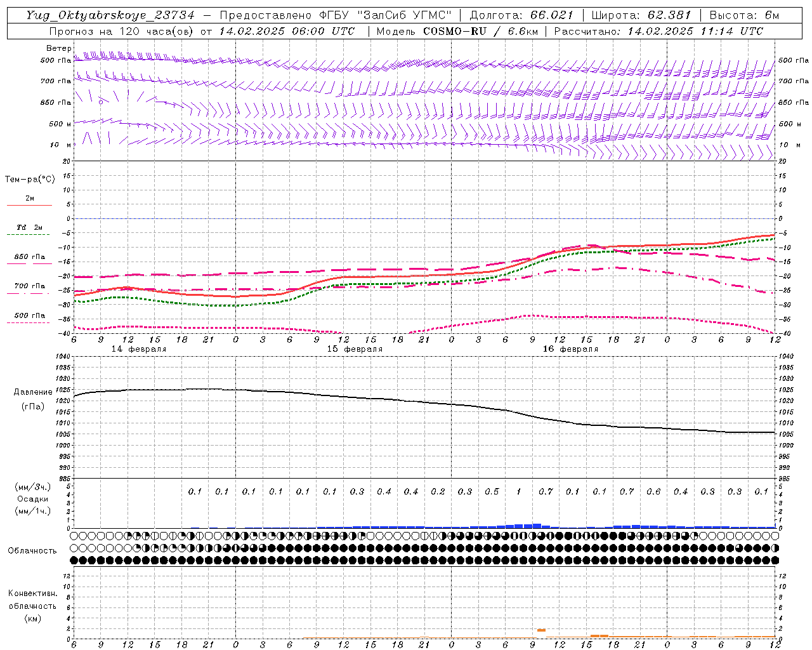Screen dimensions: 812x650
Task: Click the 2м temperature legend entry
Action: point(30,199)
